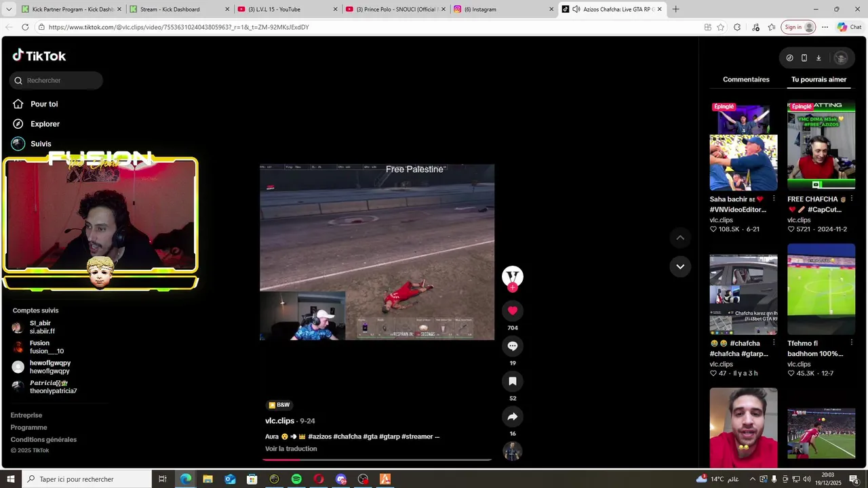The image size is (868, 488).
Task: Open the favorites list icon
Action: pyautogui.click(x=772, y=27)
